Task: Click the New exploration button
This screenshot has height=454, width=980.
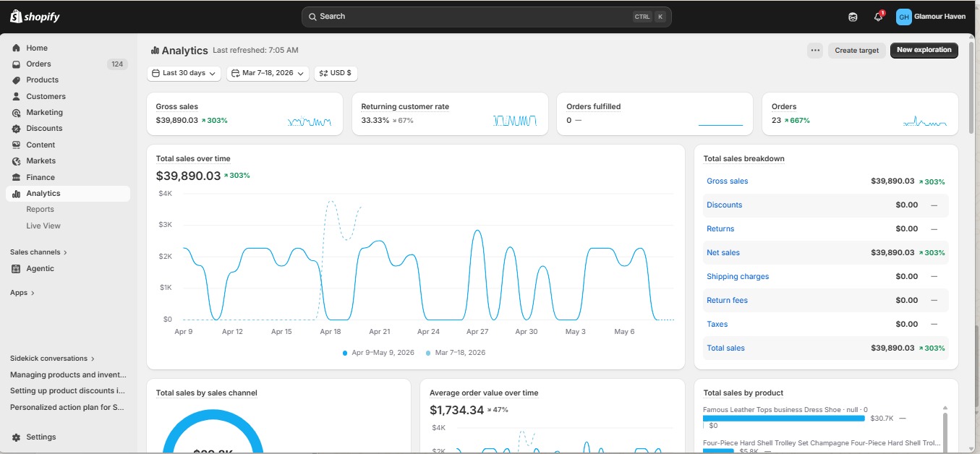Action: pyautogui.click(x=924, y=51)
